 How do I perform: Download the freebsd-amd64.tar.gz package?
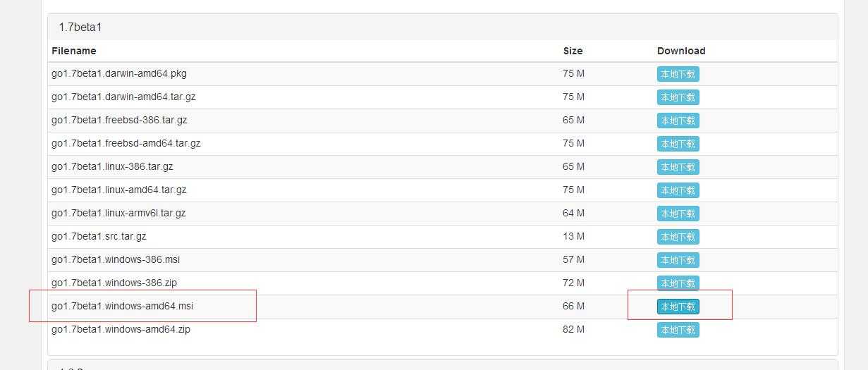click(678, 144)
